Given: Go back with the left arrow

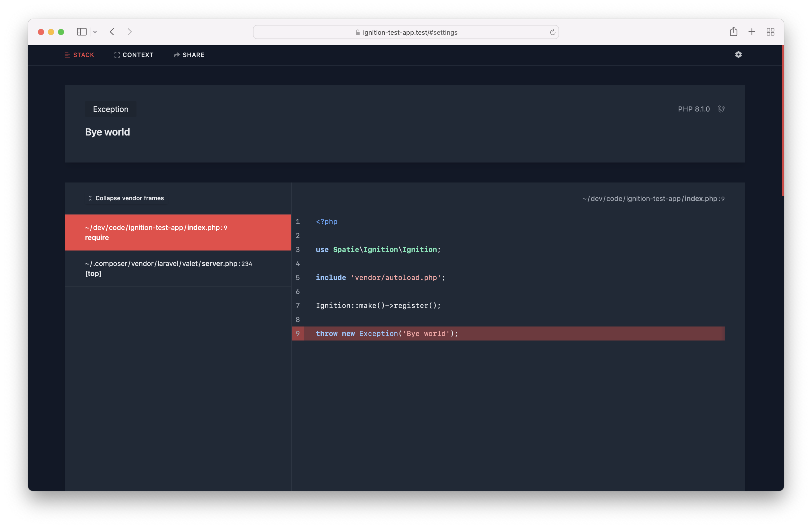Looking at the screenshot, I should 112,32.
